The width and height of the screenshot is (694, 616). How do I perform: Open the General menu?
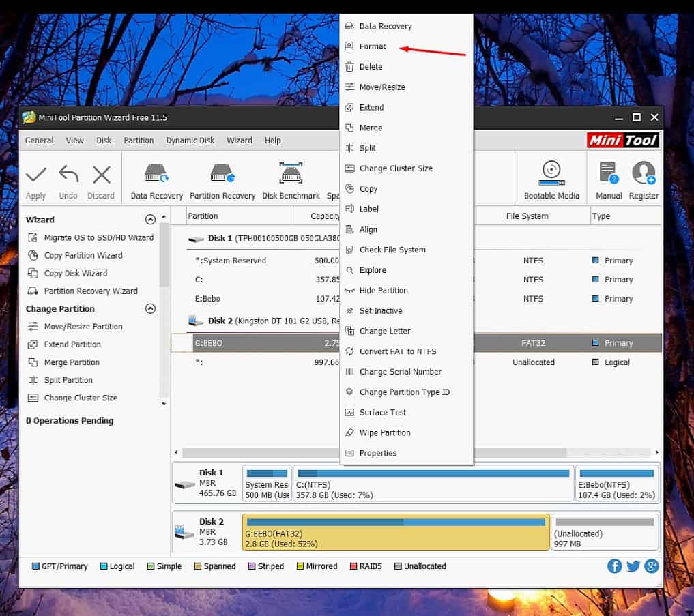coord(39,141)
